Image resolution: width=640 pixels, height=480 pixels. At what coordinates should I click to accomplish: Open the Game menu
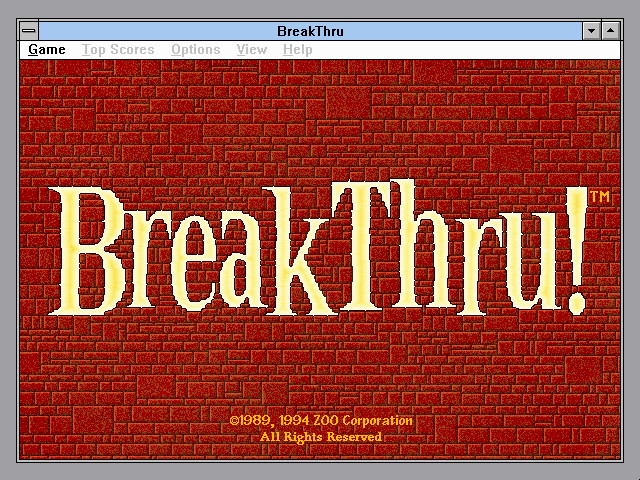click(47, 49)
